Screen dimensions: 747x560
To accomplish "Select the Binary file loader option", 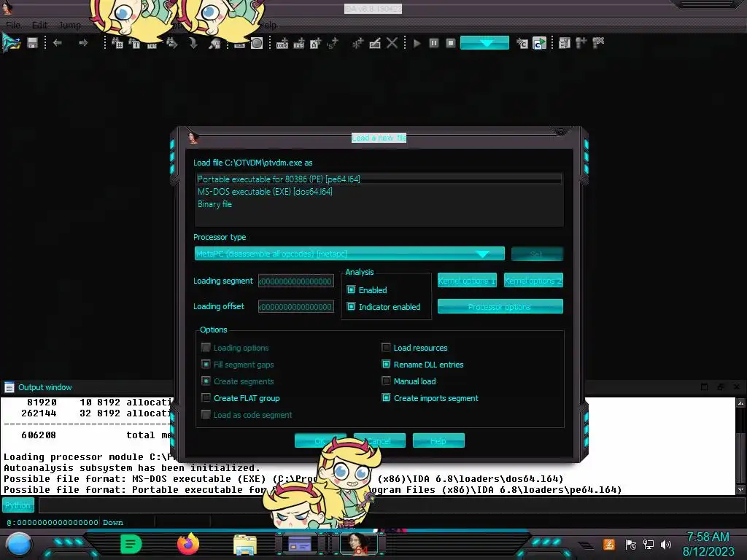I will 379,204.
